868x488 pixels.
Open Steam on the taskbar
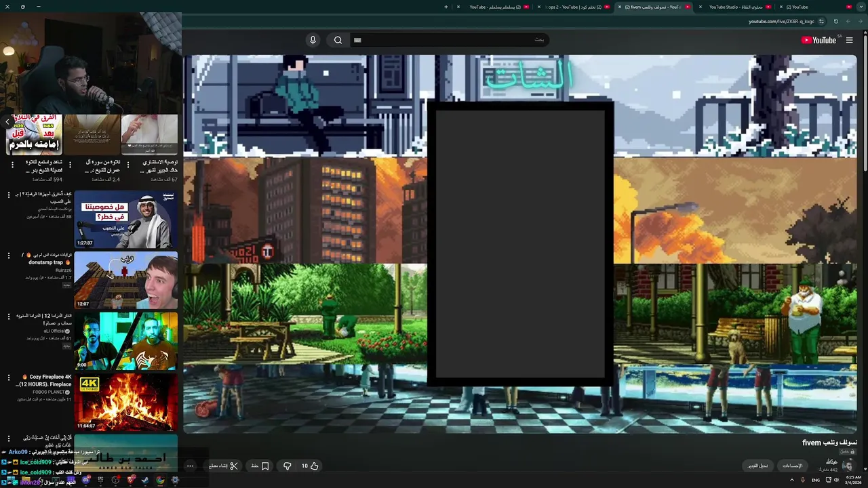tap(145, 480)
